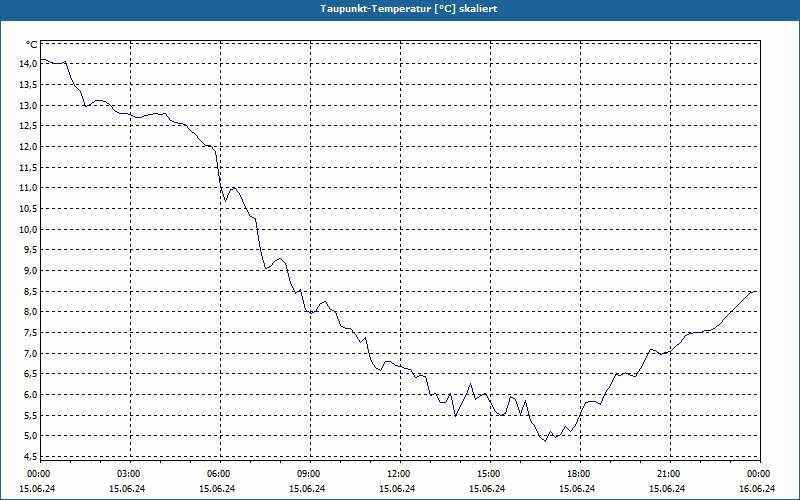Pick the "4,5" y-axis tick label

click(x=30, y=456)
